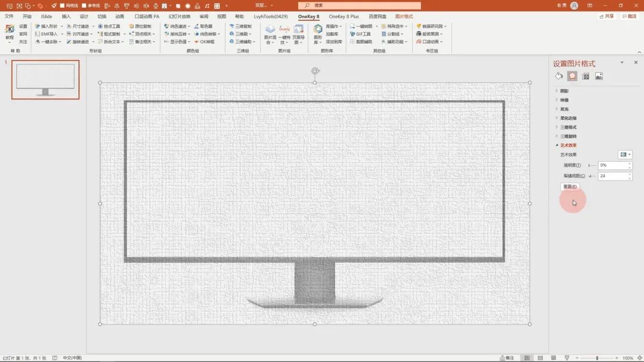
Task: Click the 分割线 tool
Action: pyautogui.click(x=392, y=34)
